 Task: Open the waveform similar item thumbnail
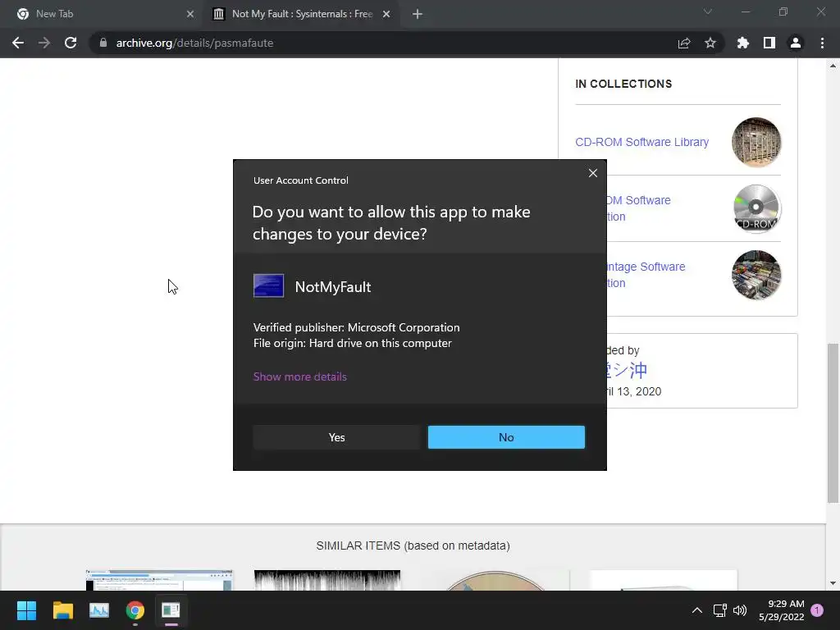click(327, 580)
